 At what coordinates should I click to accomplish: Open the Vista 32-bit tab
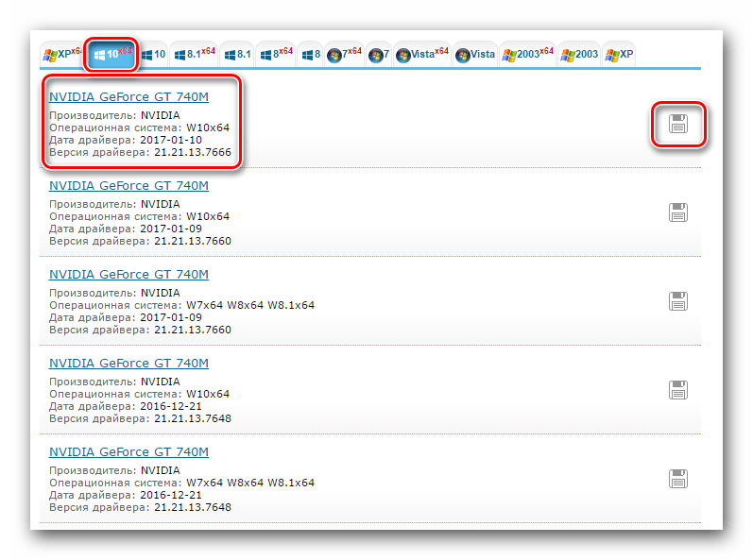(475, 54)
